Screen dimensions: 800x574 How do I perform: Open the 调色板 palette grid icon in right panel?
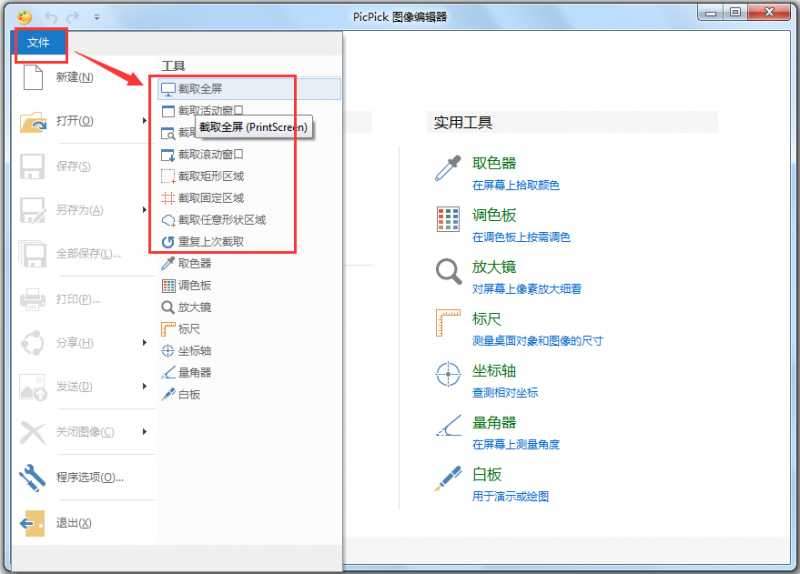pyautogui.click(x=447, y=221)
